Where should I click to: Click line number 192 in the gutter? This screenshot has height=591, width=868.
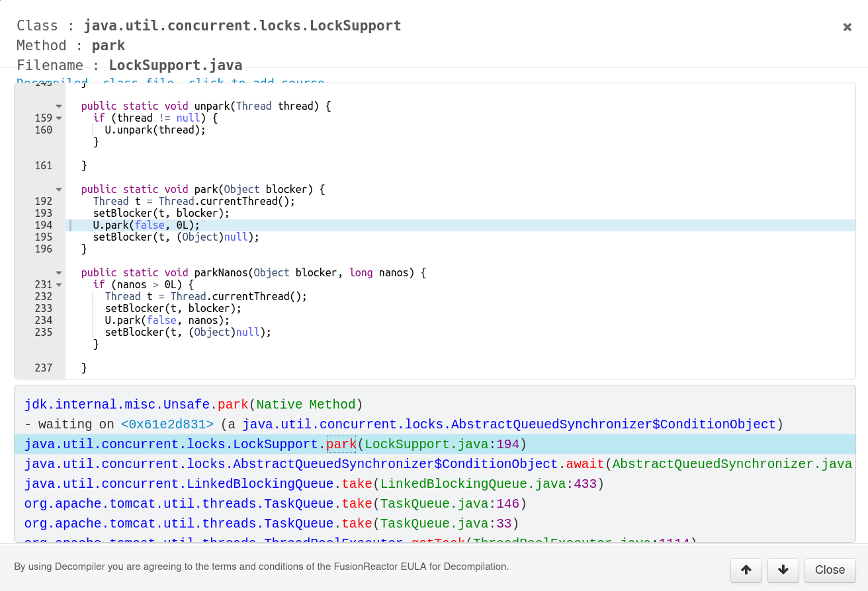pyautogui.click(x=44, y=202)
